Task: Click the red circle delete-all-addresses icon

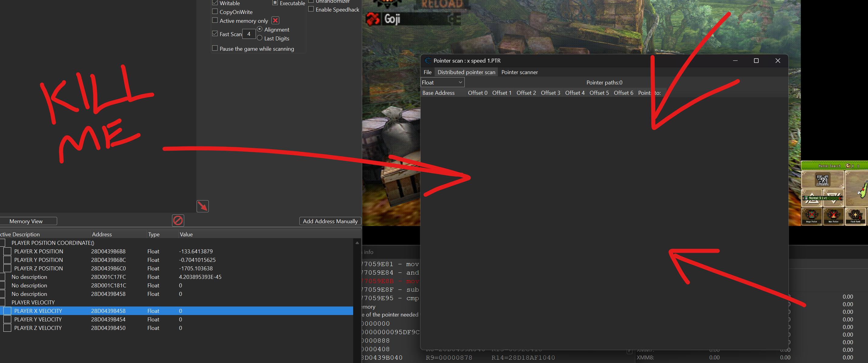Action: pos(178,221)
